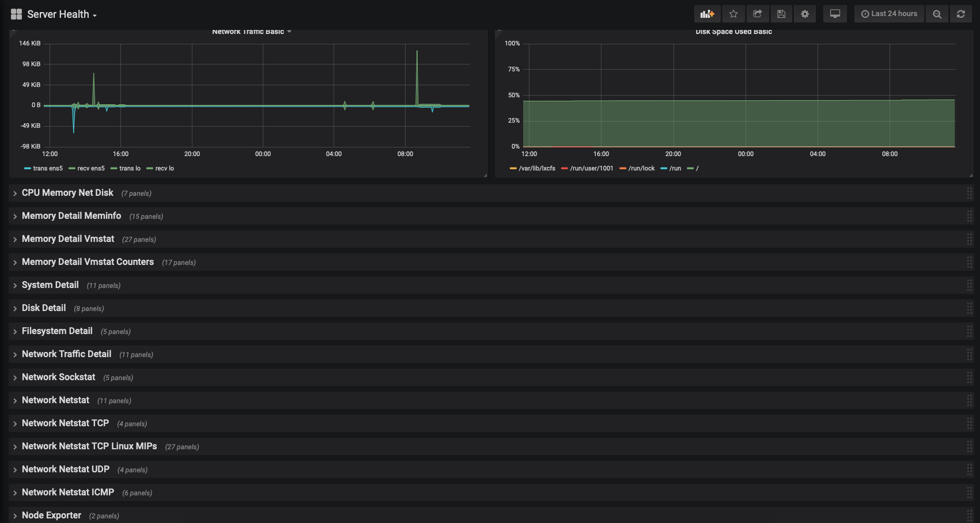This screenshot has width=980, height=523.
Task: Open dashboard settings gear
Action: click(x=805, y=14)
